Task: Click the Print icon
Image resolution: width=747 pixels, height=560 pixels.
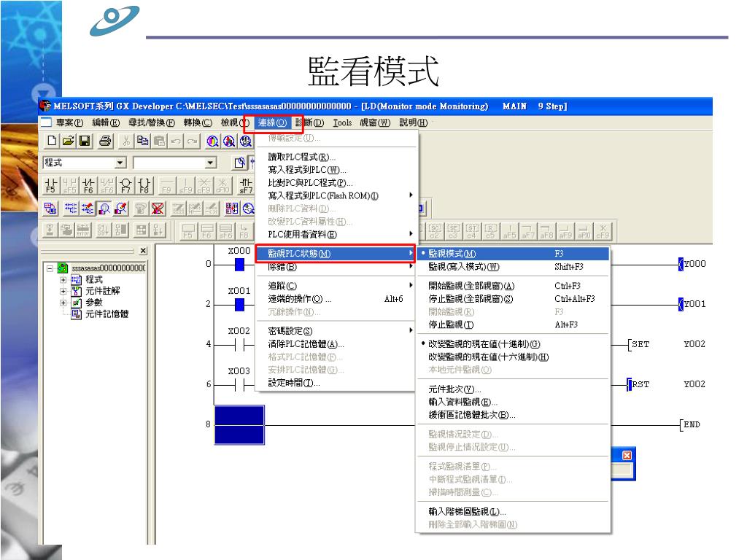Action: pyautogui.click(x=105, y=141)
